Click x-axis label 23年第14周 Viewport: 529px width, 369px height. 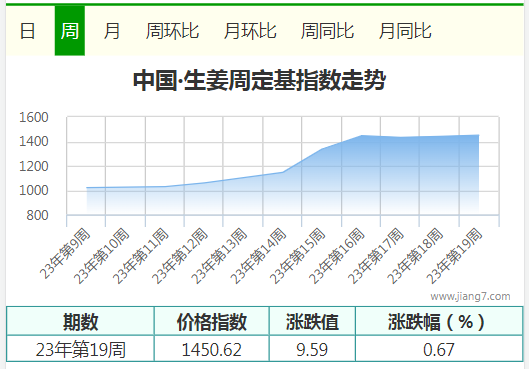[x=258, y=256]
